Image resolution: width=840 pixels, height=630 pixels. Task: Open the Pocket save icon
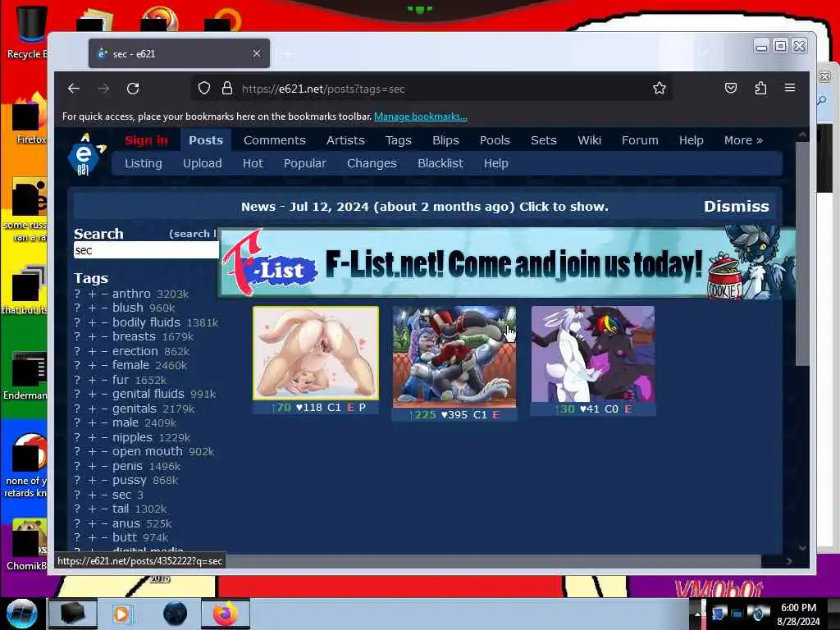pyautogui.click(x=731, y=88)
